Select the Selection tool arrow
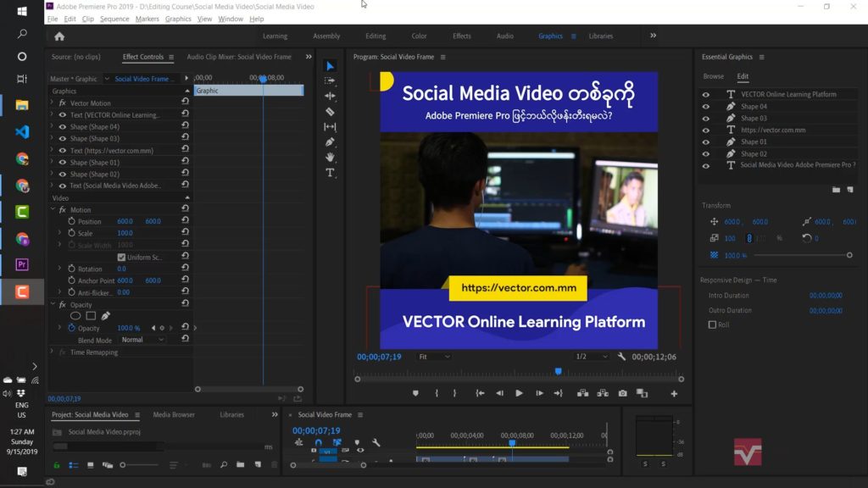 330,66
